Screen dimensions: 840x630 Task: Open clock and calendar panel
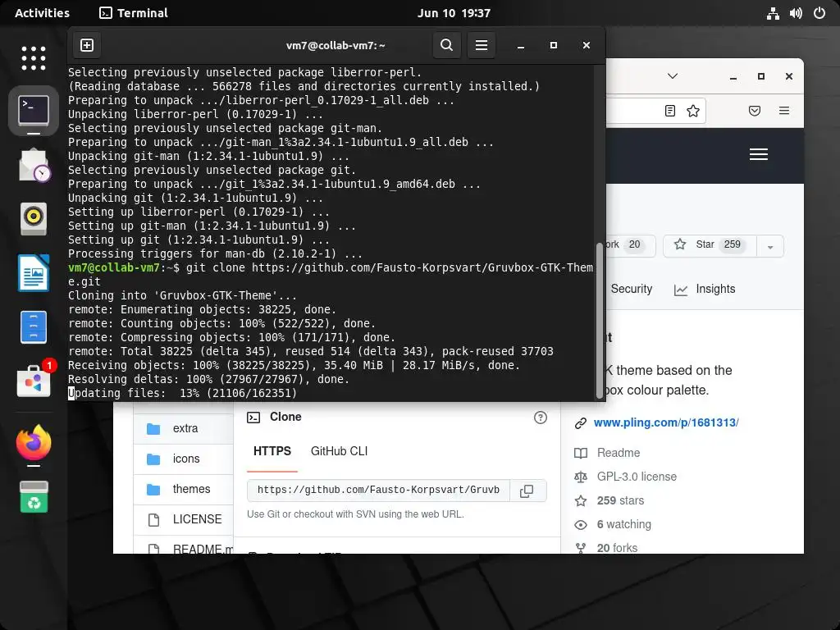coord(454,13)
